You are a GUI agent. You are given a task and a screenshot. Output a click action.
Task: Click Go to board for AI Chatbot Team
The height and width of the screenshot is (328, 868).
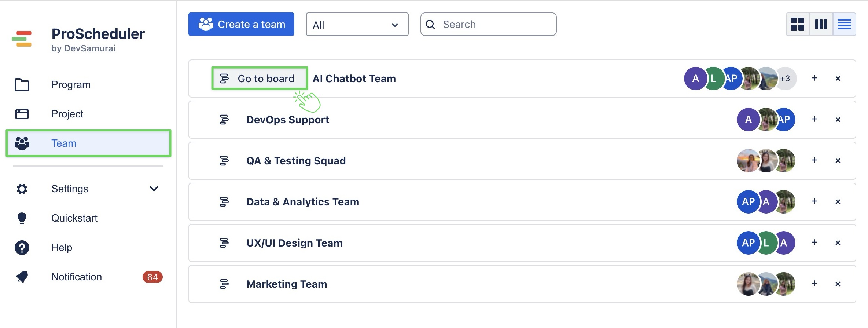click(x=259, y=79)
